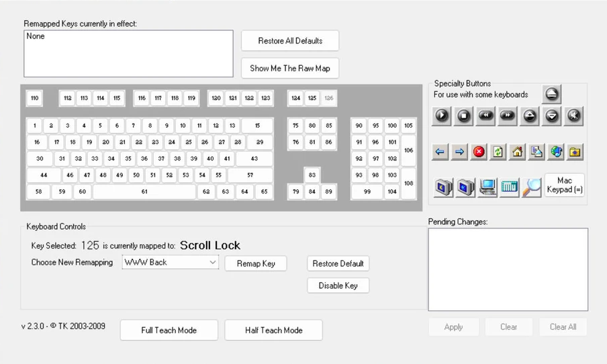Viewport: 607px width, 364px height.
Task: Click the WWW Home house icon
Action: click(517, 152)
